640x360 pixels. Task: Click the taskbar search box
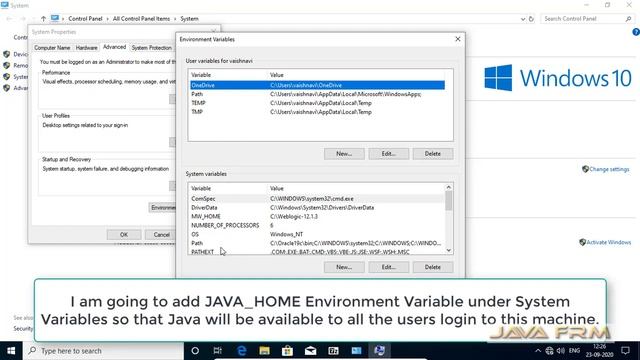[x=104, y=351]
